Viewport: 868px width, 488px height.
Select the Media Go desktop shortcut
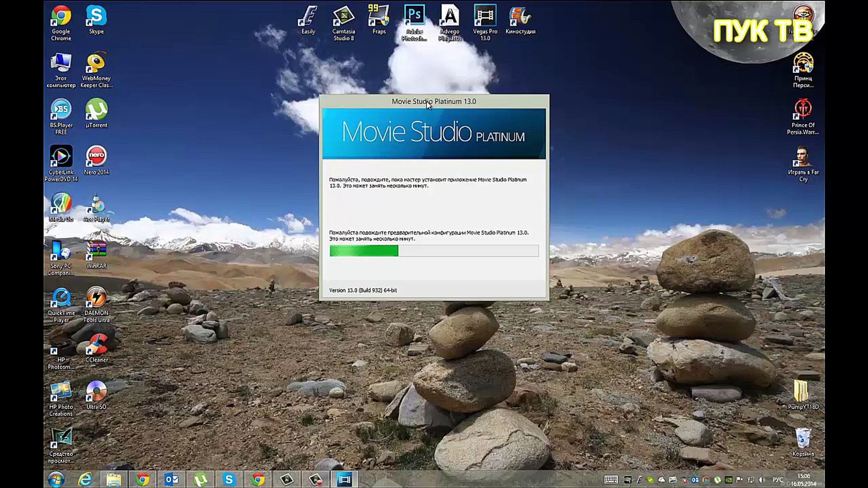[61, 208]
